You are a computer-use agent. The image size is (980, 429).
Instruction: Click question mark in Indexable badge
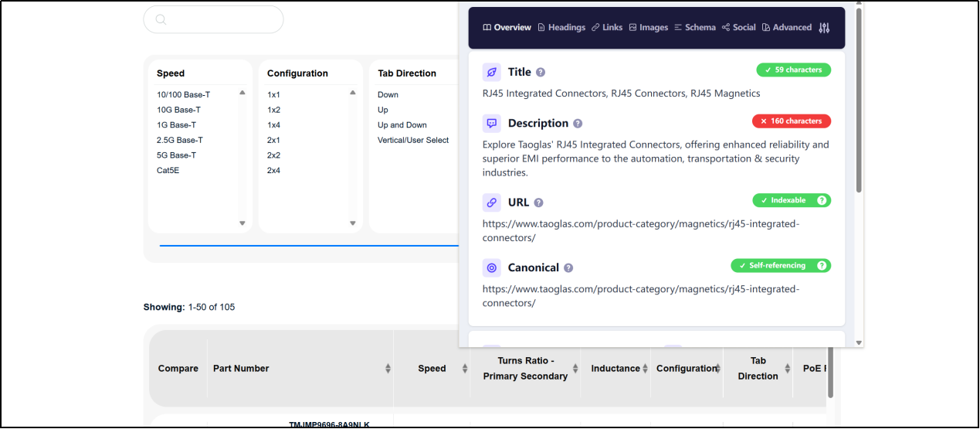(822, 200)
